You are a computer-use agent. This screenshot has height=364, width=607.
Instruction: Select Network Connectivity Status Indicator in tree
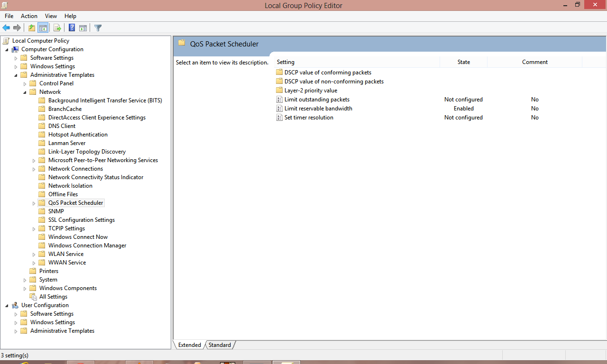[96, 177]
